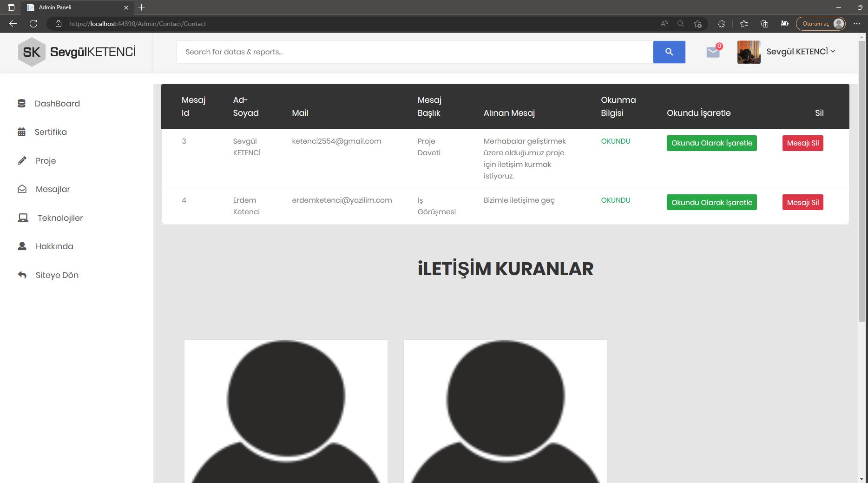Open the Favorites list icon

[744, 24]
